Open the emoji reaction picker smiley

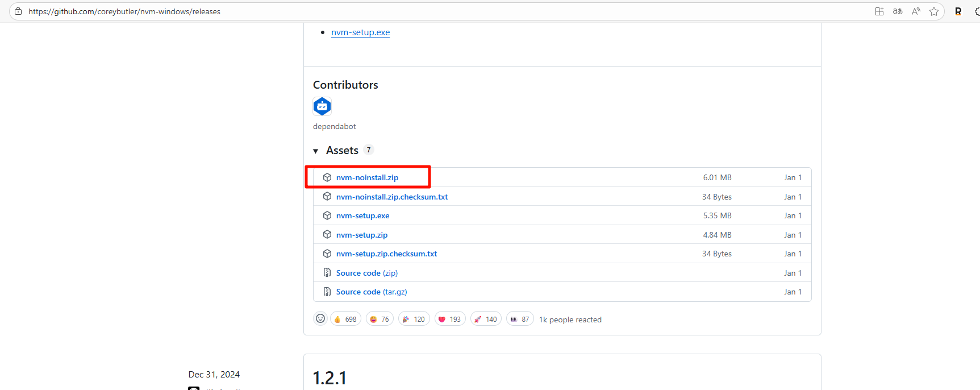pos(320,319)
